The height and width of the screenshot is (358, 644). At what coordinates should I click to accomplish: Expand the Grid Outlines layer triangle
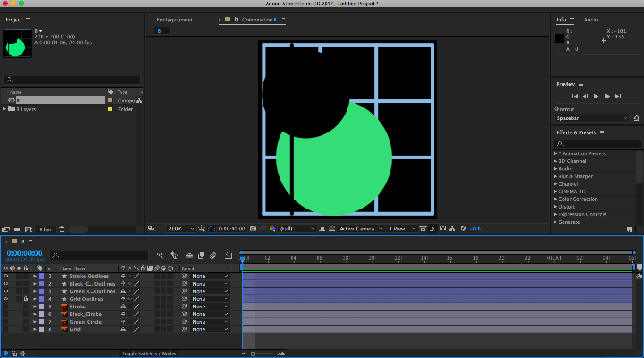pyautogui.click(x=34, y=299)
